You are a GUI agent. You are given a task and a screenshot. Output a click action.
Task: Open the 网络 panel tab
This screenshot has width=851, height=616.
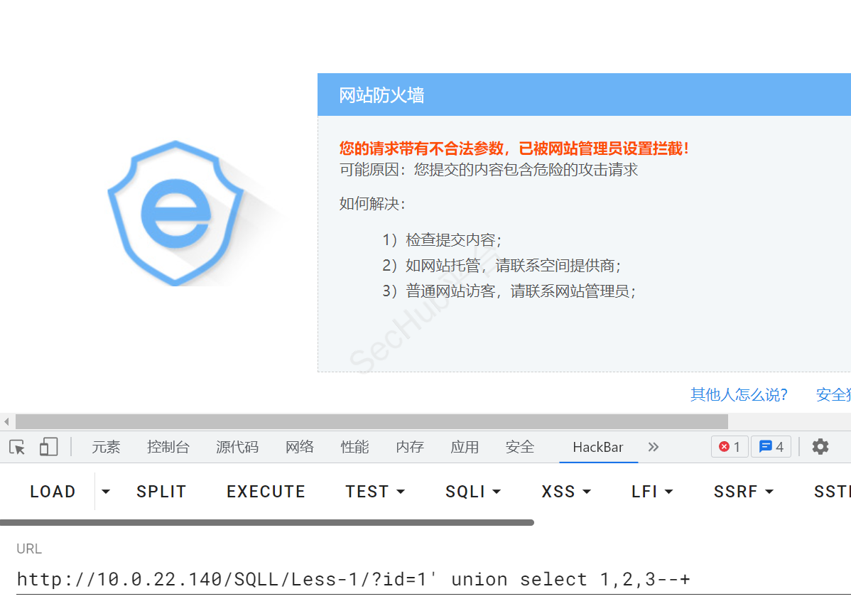pyautogui.click(x=300, y=447)
